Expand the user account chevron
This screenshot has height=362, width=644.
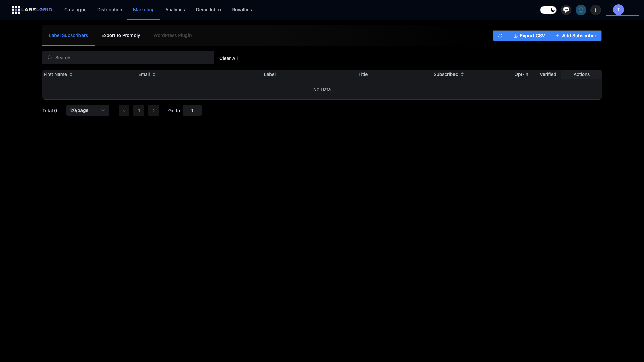pos(630,10)
